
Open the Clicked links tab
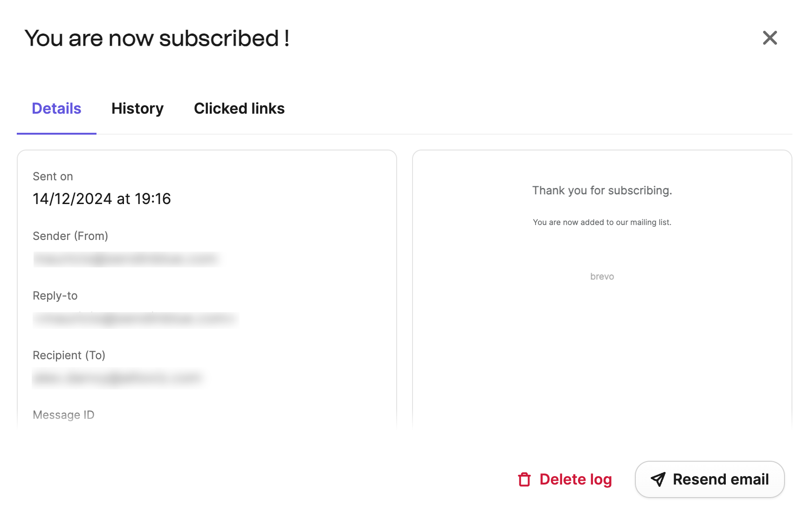point(239,109)
